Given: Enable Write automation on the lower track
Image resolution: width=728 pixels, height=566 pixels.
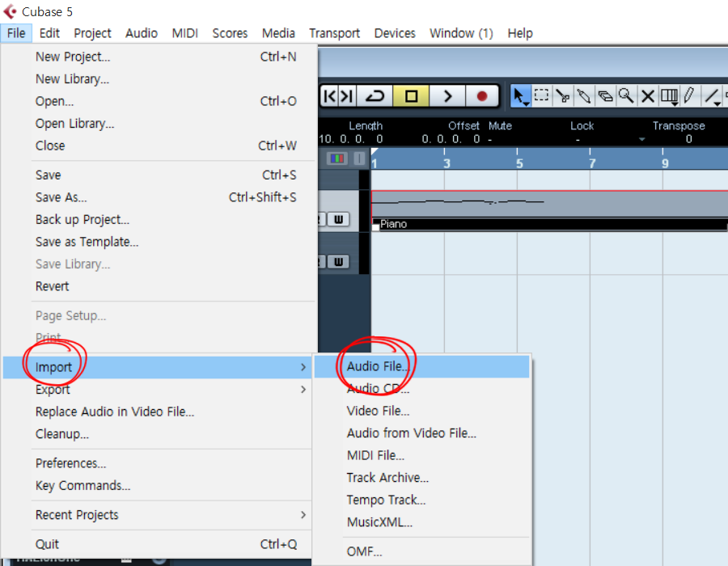Looking at the screenshot, I should (x=338, y=262).
